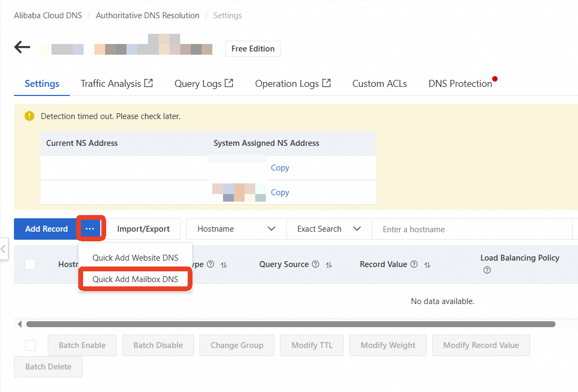Tick the checkbox beside Batch Enable
The height and width of the screenshot is (392, 578).
click(31, 345)
